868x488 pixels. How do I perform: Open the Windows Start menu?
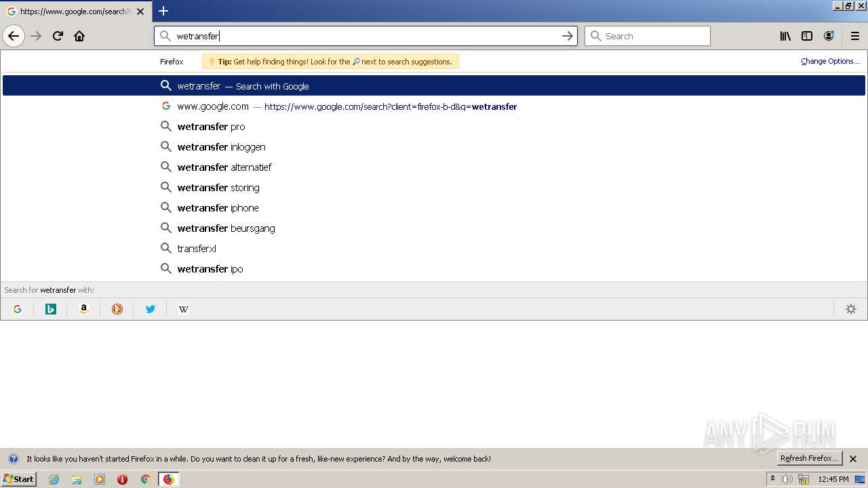click(18, 479)
